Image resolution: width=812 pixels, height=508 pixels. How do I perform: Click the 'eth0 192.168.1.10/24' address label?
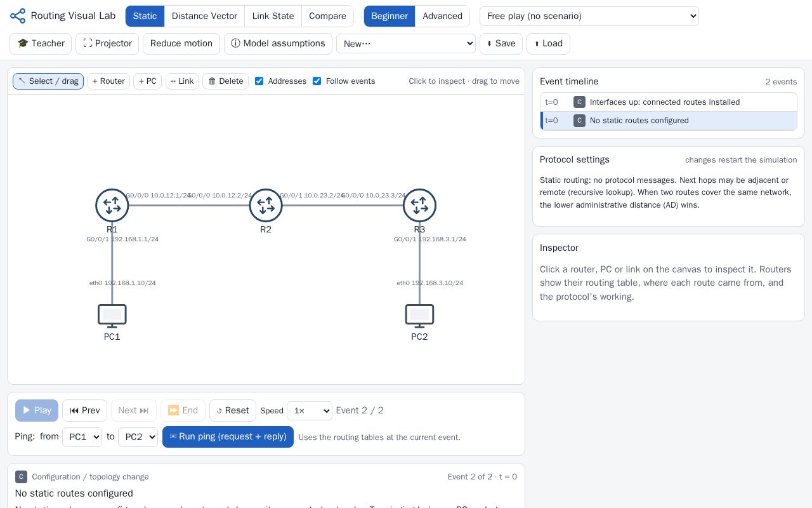click(x=122, y=283)
